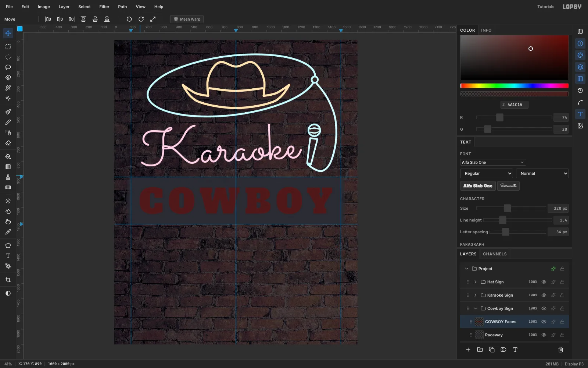Open the Filter menu
Screen dimensions: 588x368
(x=104, y=7)
